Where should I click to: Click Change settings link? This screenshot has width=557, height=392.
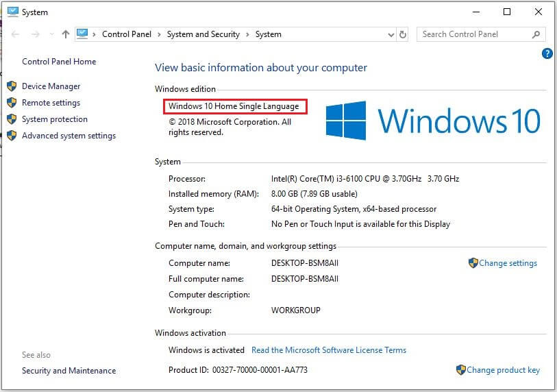pos(508,263)
